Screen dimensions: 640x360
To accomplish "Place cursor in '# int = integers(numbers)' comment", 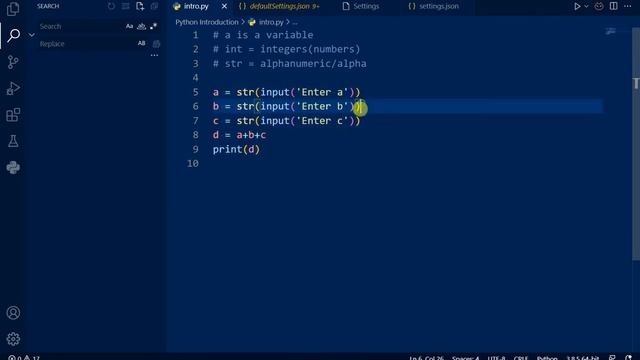I will 287,49.
